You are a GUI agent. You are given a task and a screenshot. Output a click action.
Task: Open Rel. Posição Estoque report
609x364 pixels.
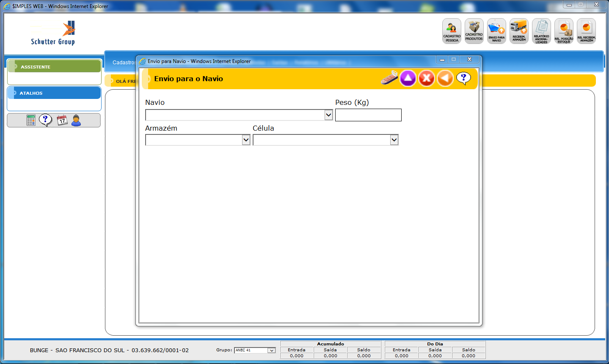coord(564,31)
